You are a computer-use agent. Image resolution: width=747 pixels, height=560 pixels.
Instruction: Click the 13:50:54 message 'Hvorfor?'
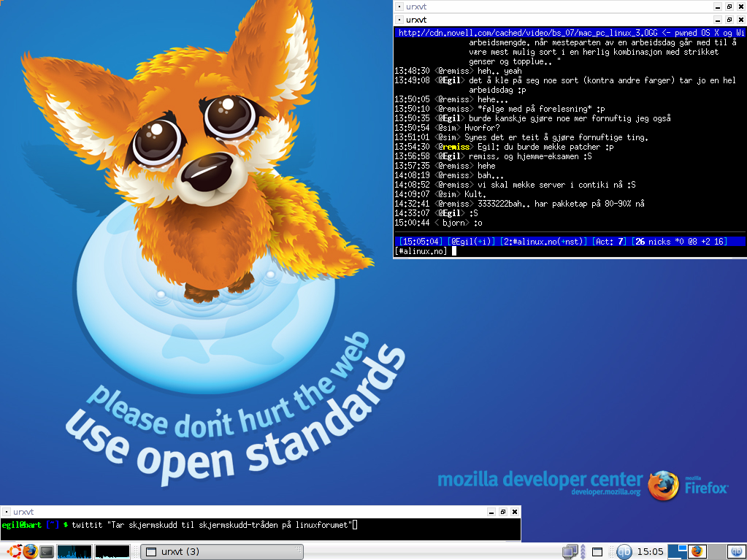coord(482,128)
